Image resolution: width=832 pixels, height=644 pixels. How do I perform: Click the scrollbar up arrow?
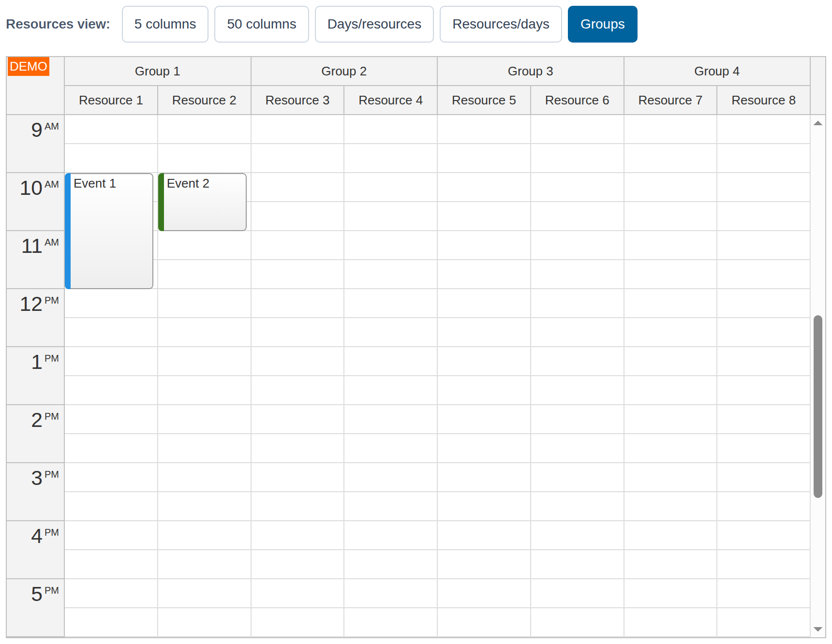817,123
